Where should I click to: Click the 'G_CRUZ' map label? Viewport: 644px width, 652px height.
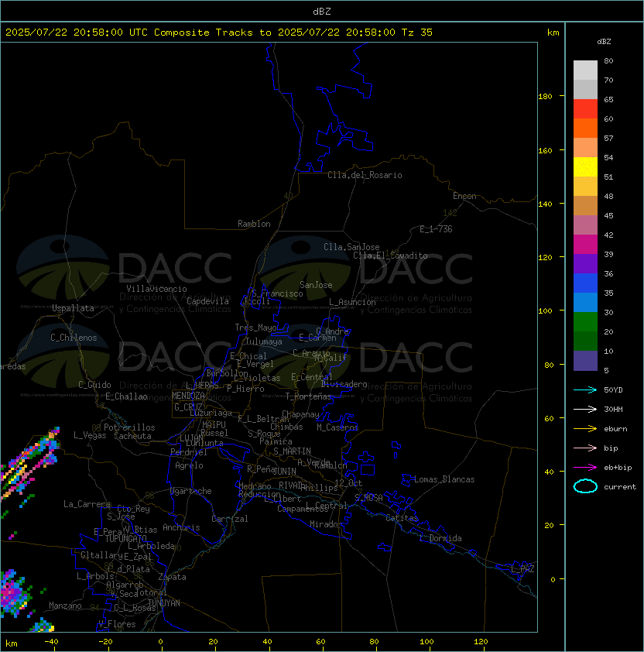tap(188, 407)
